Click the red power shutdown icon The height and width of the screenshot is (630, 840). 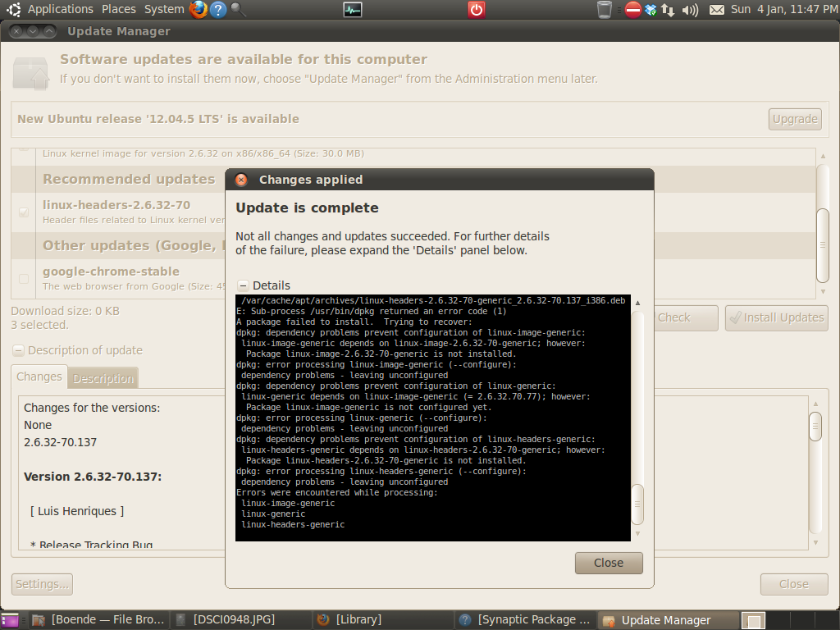pyautogui.click(x=477, y=9)
